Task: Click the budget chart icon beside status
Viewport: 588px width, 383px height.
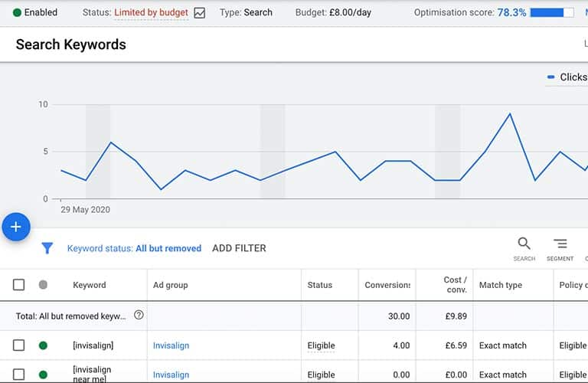Action: click(x=199, y=13)
